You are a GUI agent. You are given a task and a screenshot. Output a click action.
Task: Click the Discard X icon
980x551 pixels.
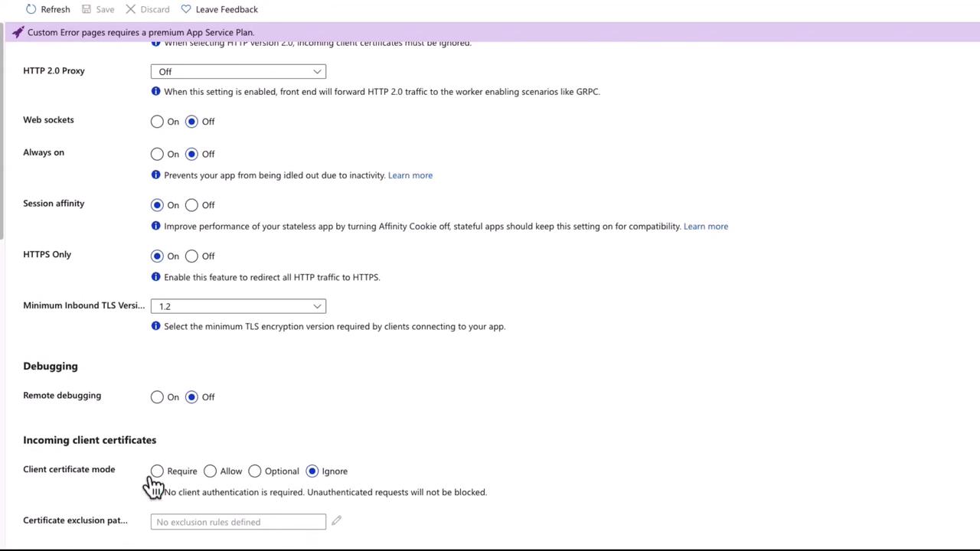[130, 9]
